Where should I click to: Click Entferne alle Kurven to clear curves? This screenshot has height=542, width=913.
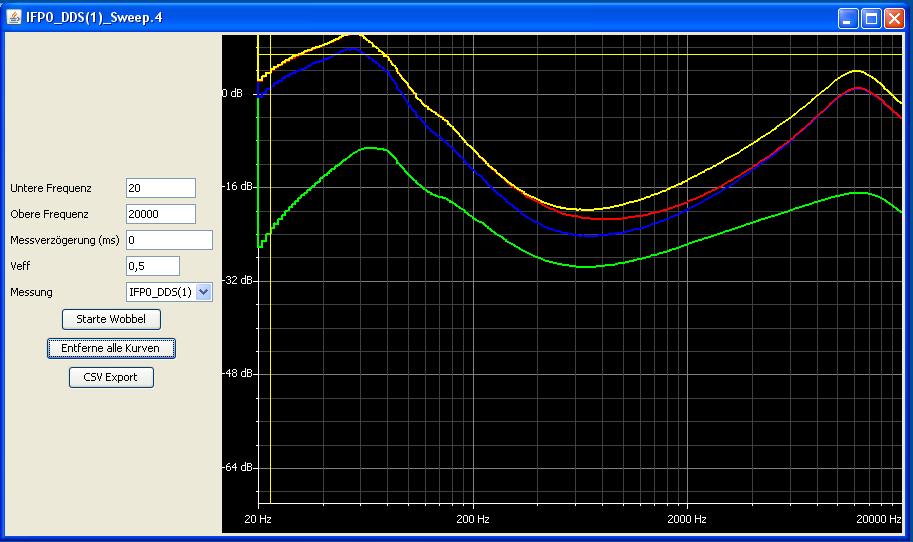pos(111,348)
